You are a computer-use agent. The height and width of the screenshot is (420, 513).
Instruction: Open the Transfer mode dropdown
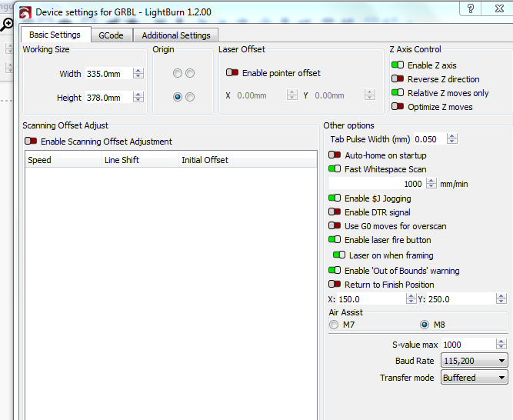click(475, 377)
